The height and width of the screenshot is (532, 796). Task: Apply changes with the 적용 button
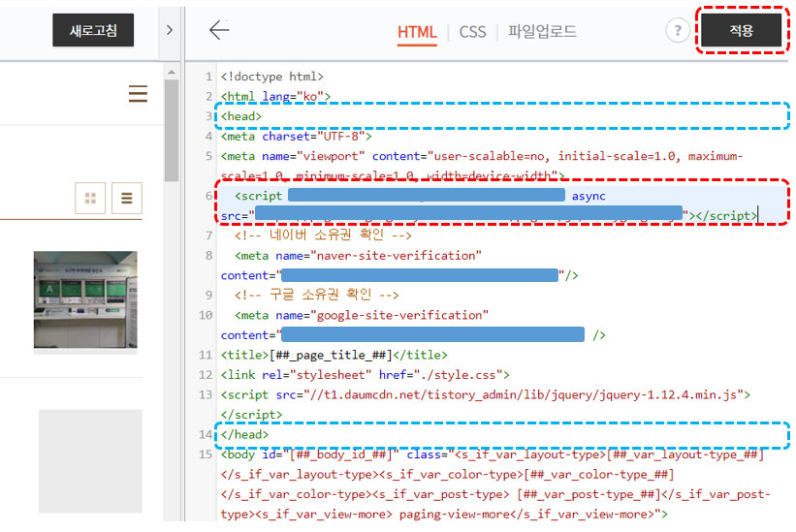click(741, 30)
